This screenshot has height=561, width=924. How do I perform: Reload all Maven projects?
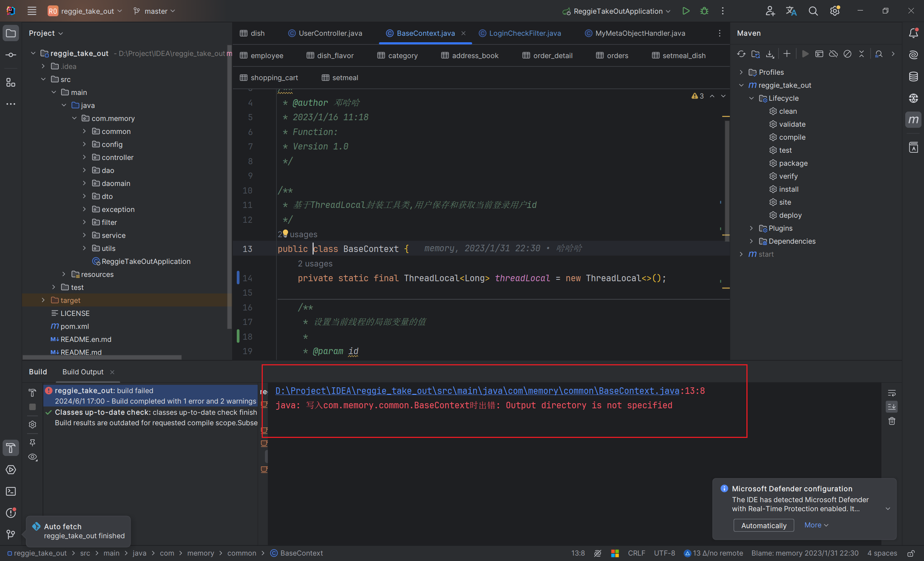click(741, 54)
